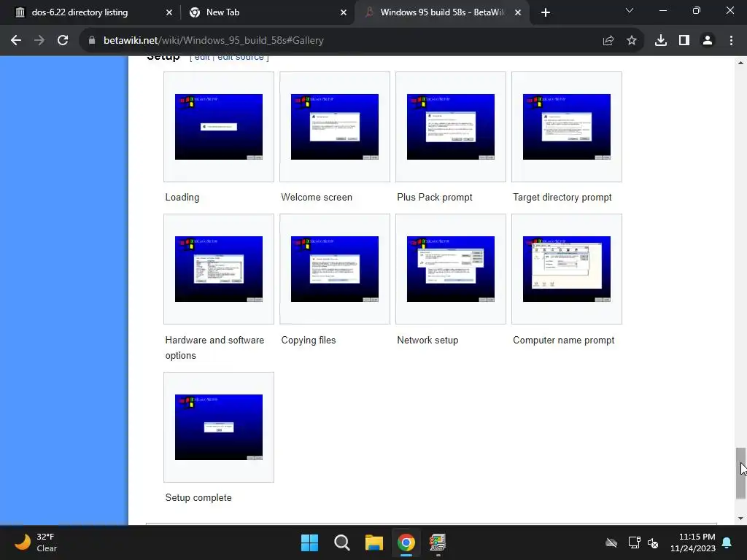This screenshot has width=747, height=560.
Task: Open the Chrome profile menu
Action: [x=708, y=41]
